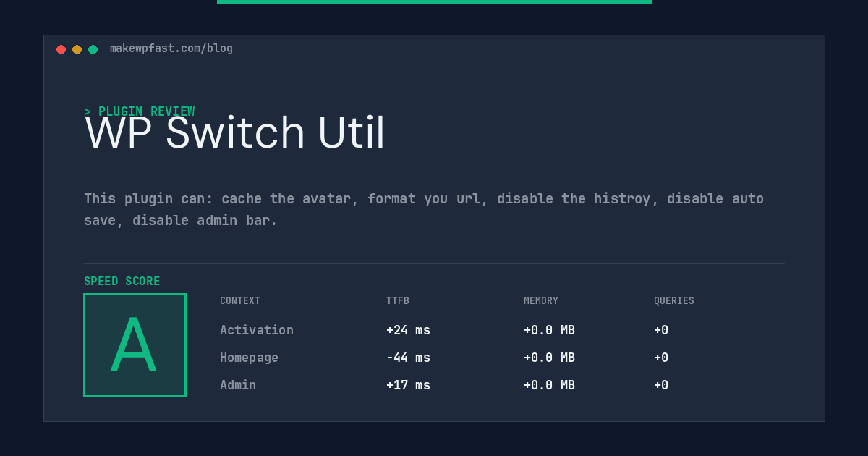Click the +17 ms TTFB value

tap(408, 385)
